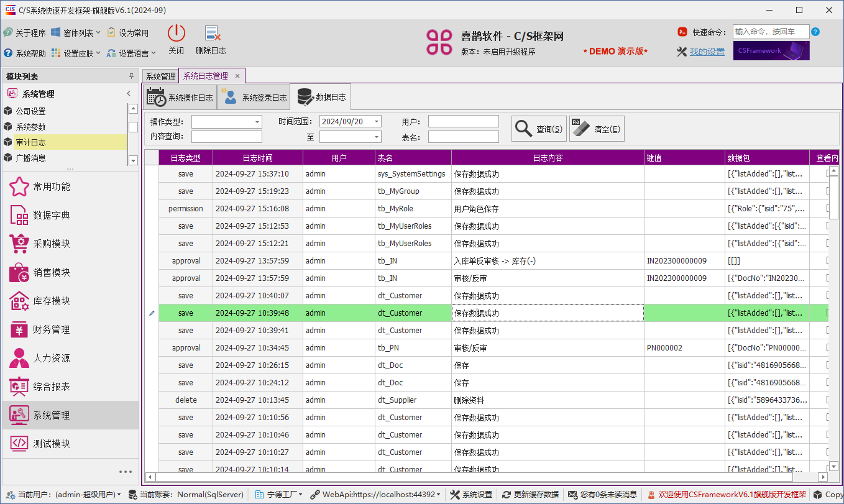Click 更新缓存数据 in the status bar
This screenshot has height=504, width=844.
coord(531,495)
